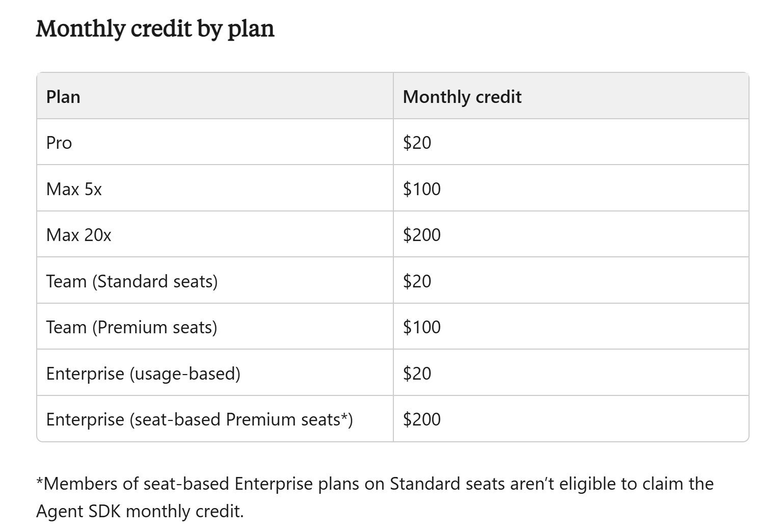
Task: Click the $200 credit for Max 20x
Action: [422, 235]
